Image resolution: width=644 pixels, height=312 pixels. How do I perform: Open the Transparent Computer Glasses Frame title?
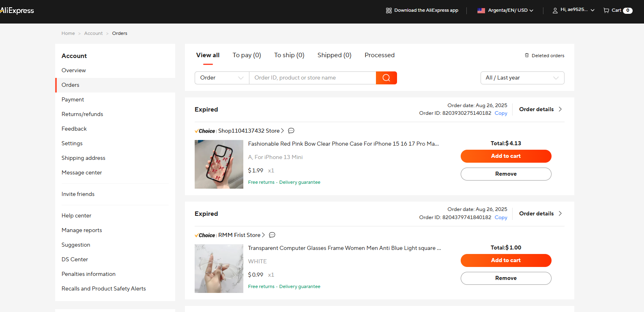[x=345, y=248]
